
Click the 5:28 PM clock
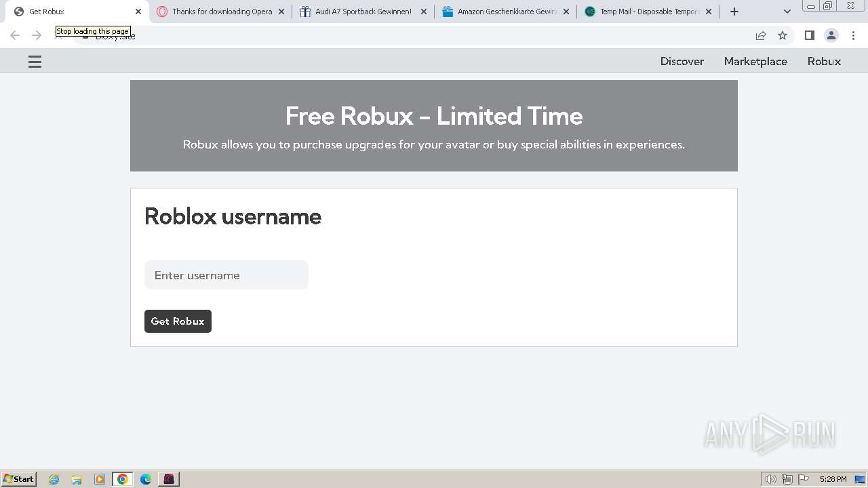point(833,479)
